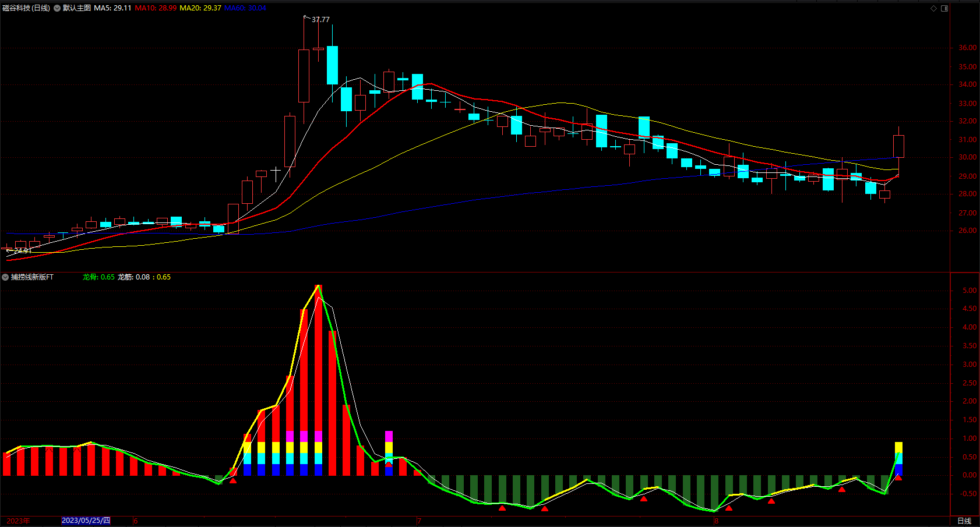Screen dimensions: 980x527
Task: Click the -0.50 indicator axis label
Action: [x=968, y=494]
